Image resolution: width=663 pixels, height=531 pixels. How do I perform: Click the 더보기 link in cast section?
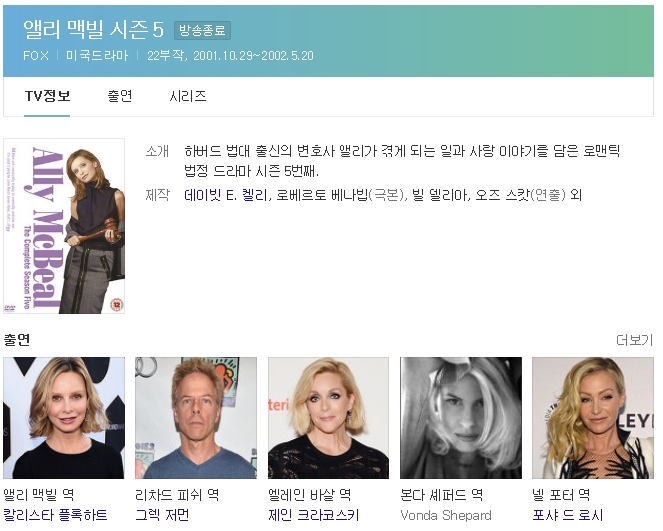click(x=634, y=340)
